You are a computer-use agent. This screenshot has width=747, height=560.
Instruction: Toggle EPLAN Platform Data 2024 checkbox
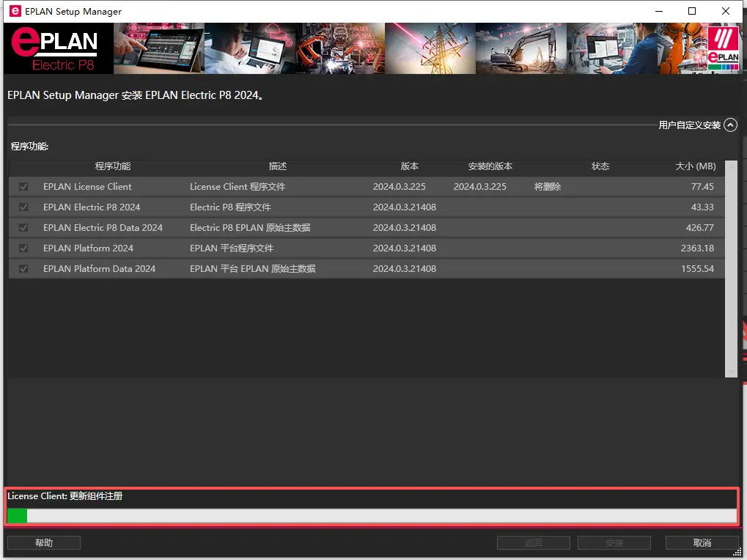tap(23, 268)
